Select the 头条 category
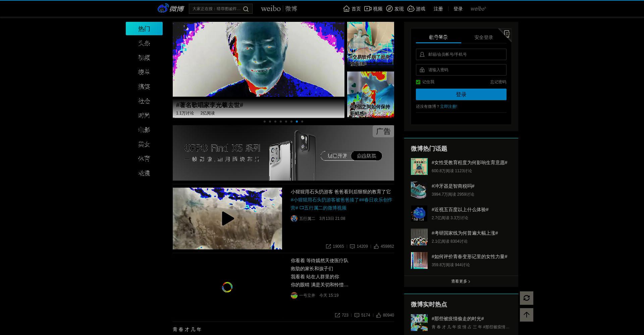 click(x=144, y=43)
